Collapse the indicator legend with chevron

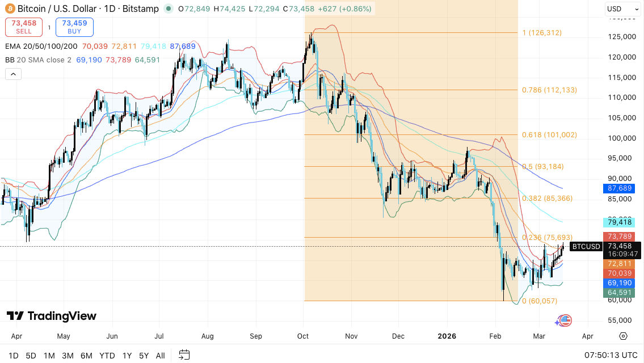coord(13,74)
